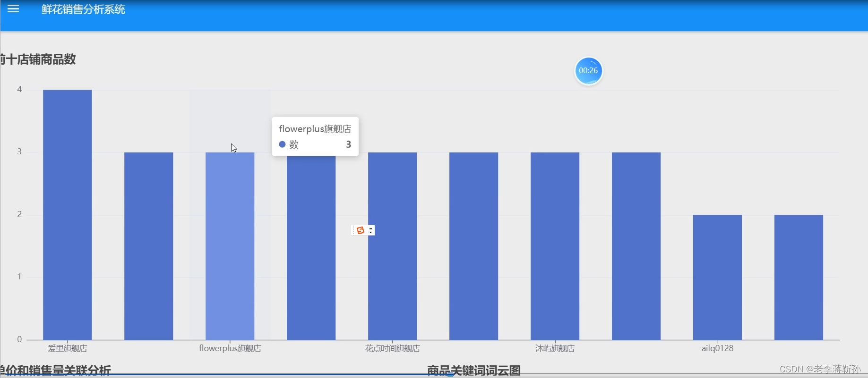Open the hamburger navigation menu
The height and width of the screenshot is (378, 868).
pyautogui.click(x=13, y=9)
